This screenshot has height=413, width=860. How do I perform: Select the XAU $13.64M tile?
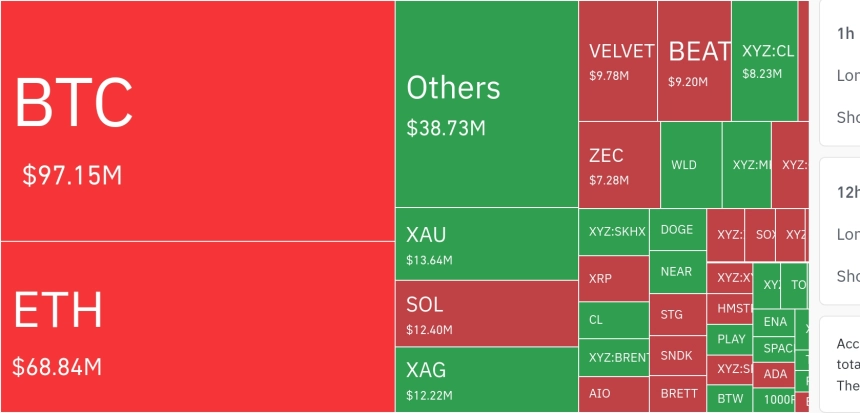click(x=486, y=244)
